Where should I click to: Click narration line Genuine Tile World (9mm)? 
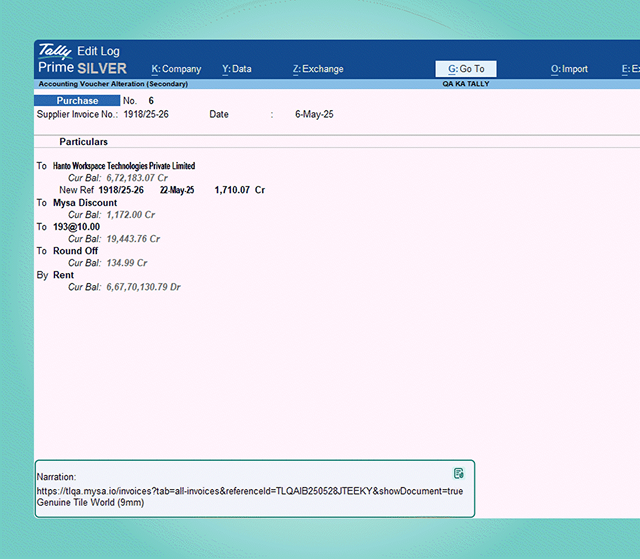(90, 502)
